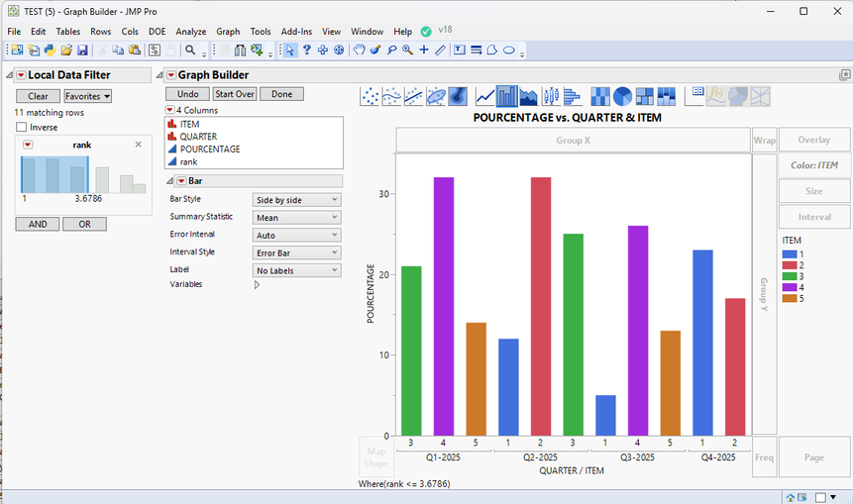Select the Line chart element icon
The image size is (853, 504).
coord(485,96)
